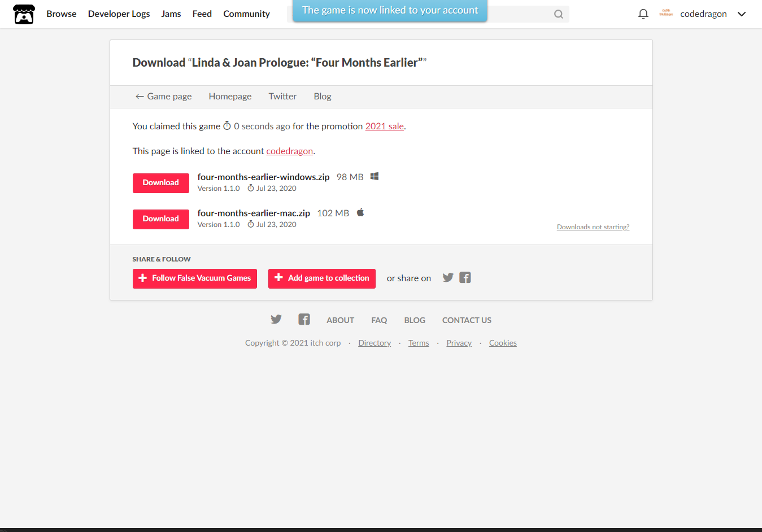Image resolution: width=762 pixels, height=532 pixels.
Task: Expand the account dropdown chevron
Action: pyautogui.click(x=742, y=14)
